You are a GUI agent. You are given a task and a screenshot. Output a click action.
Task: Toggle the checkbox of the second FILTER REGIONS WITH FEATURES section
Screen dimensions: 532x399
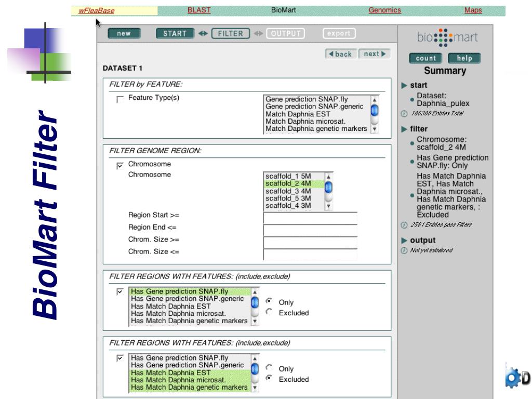click(120, 358)
